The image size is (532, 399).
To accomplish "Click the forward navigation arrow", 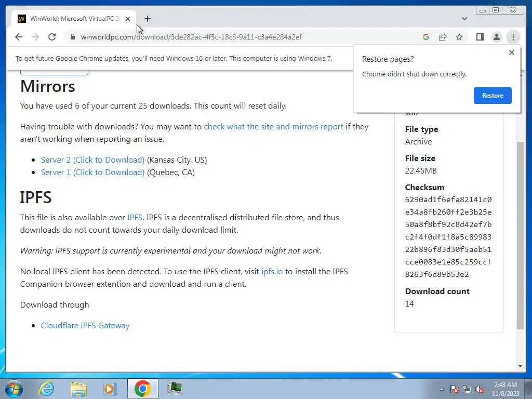I will pos(35,37).
